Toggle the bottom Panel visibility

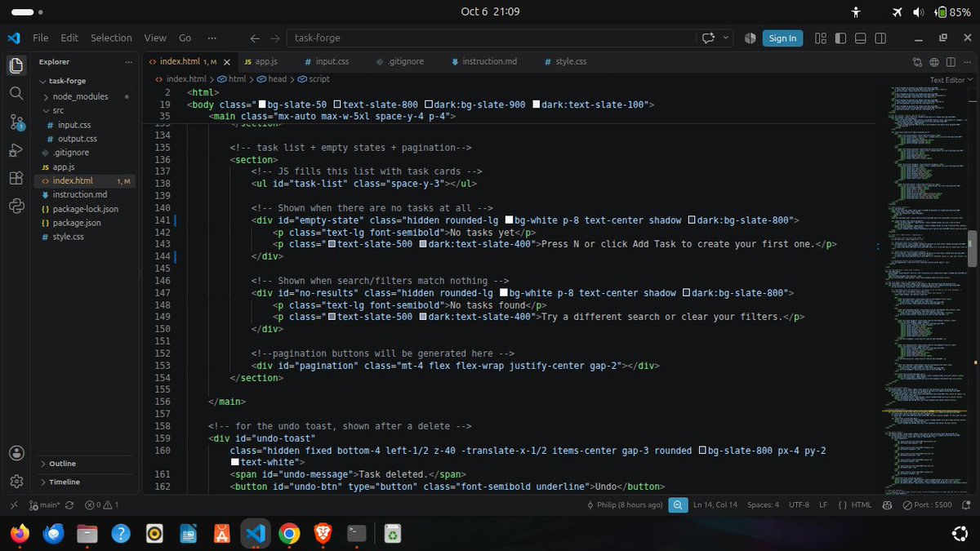(x=861, y=38)
